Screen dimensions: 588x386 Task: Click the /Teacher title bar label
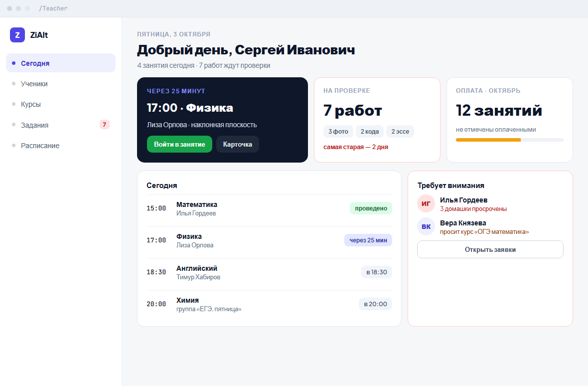pos(53,8)
